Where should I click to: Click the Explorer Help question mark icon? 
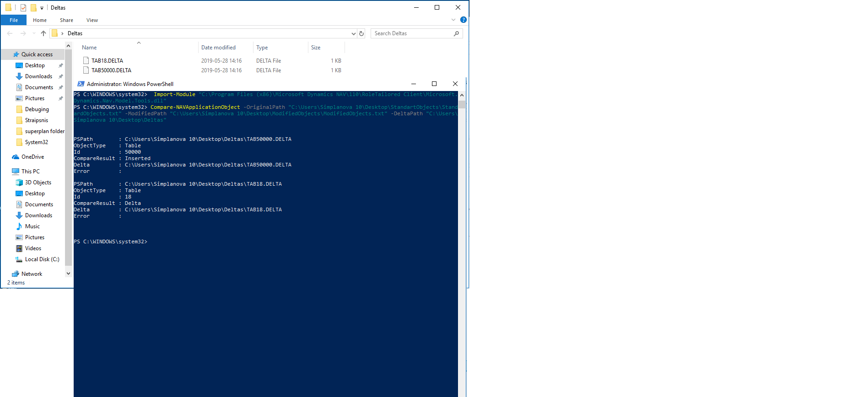point(463,20)
